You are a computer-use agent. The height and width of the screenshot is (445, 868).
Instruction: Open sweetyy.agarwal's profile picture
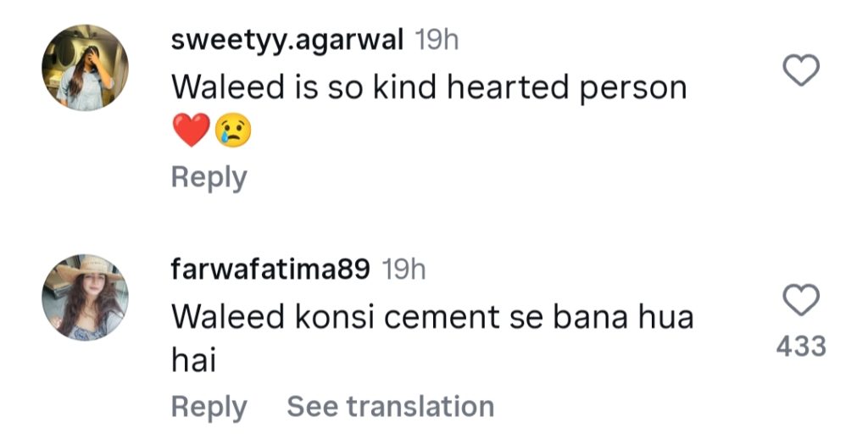click(85, 68)
